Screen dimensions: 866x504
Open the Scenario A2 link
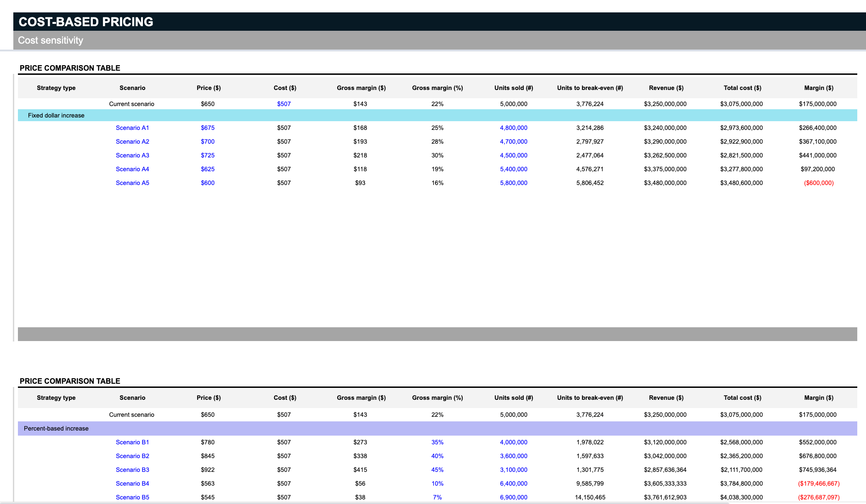coord(132,141)
